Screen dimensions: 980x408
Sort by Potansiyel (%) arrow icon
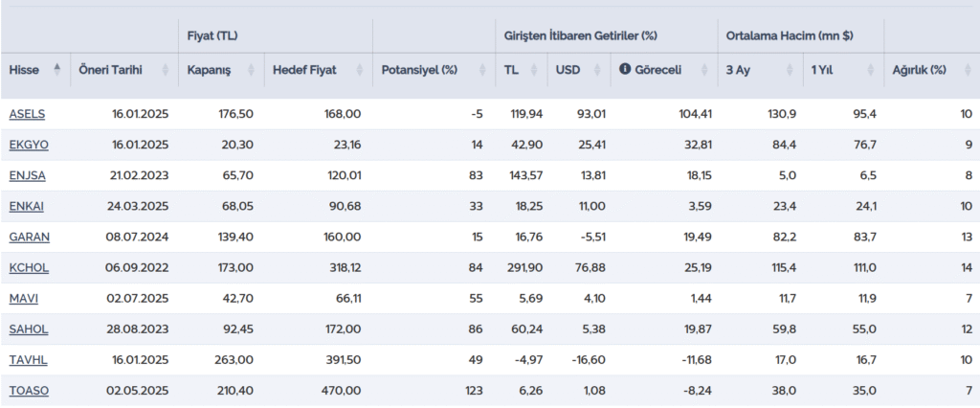click(x=482, y=70)
